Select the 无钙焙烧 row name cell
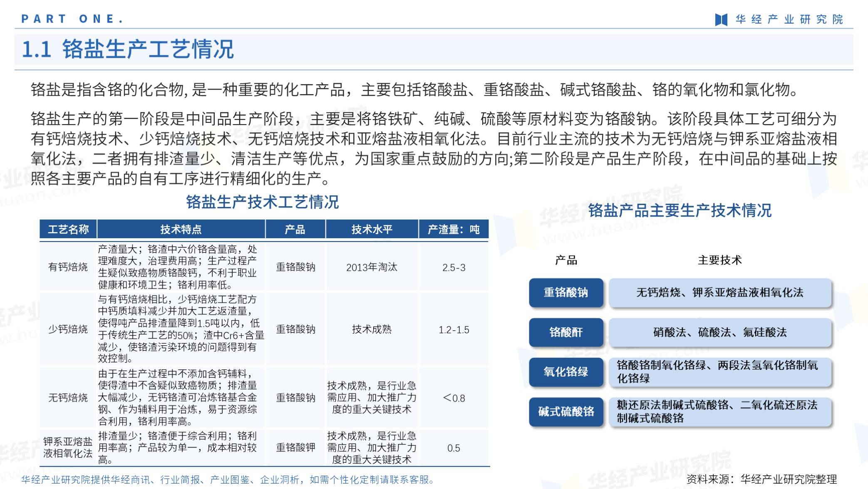The height and width of the screenshot is (489, 868). pyautogui.click(x=68, y=398)
